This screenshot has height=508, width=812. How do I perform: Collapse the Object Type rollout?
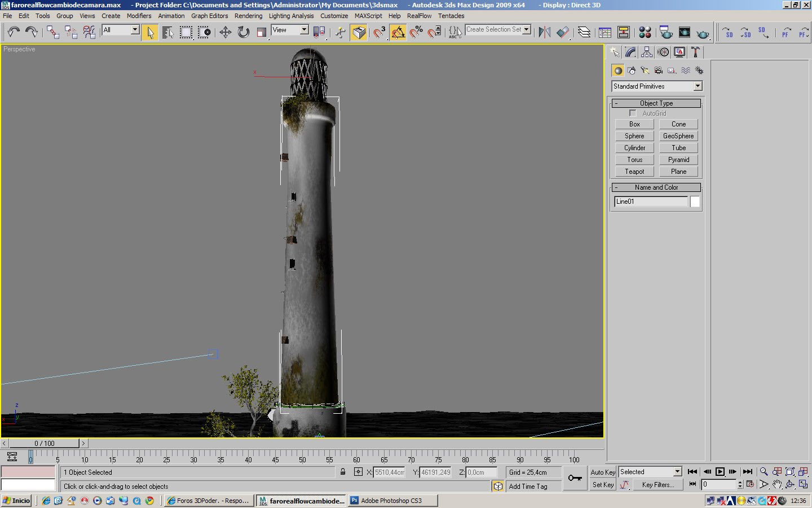(656, 103)
